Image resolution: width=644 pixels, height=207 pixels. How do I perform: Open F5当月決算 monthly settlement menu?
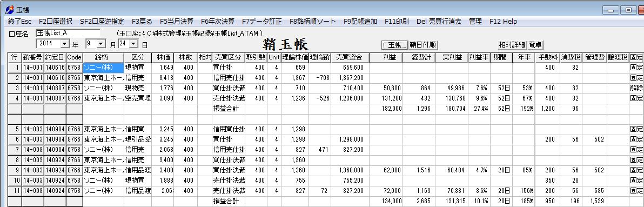(x=177, y=22)
